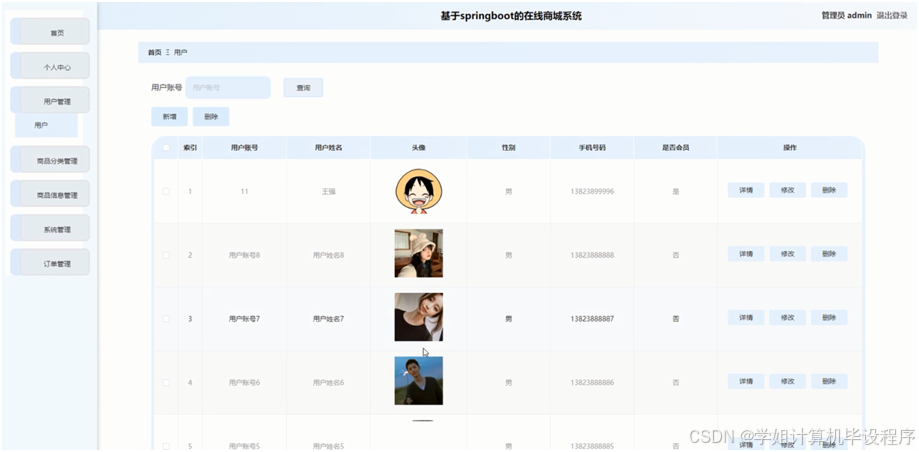Open the 首页 sidebar menu
This screenshot has height=452, width=919.
pos(50,32)
